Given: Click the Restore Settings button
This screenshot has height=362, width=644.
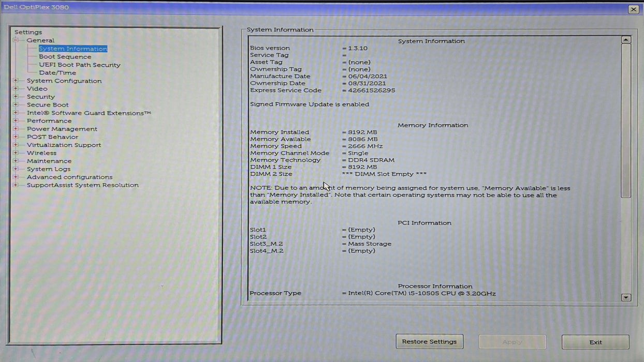Looking at the screenshot, I should coord(430,342).
